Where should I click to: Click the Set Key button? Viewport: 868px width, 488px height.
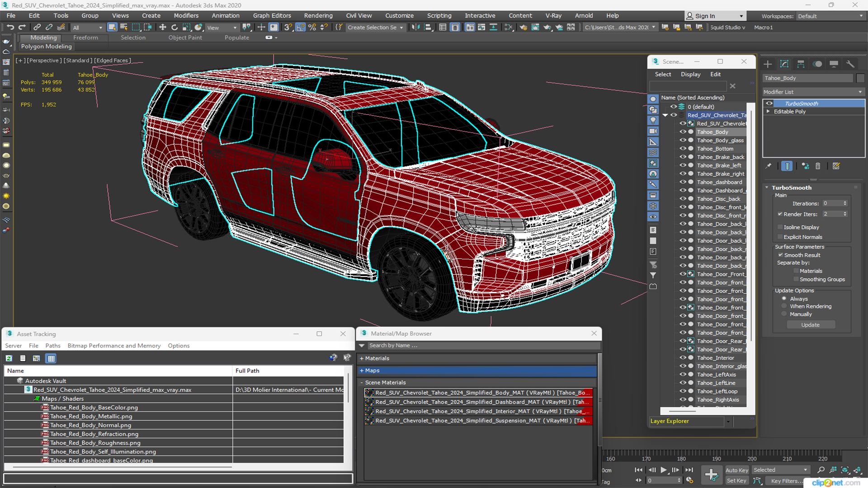(x=736, y=481)
